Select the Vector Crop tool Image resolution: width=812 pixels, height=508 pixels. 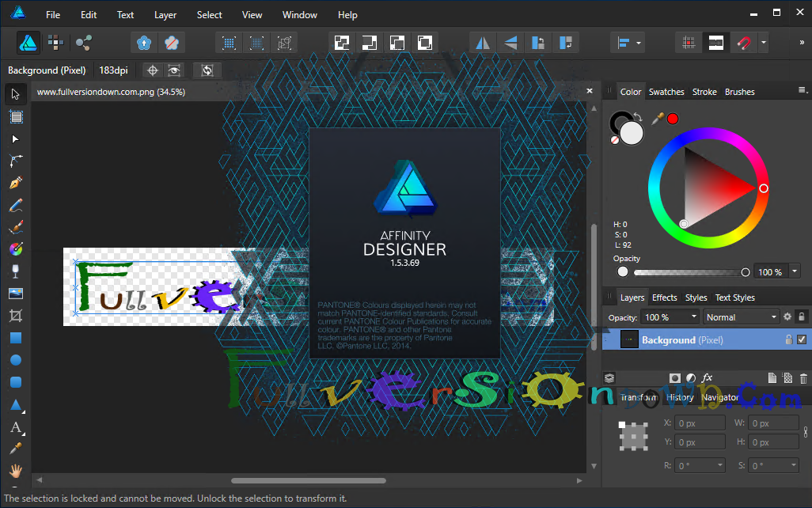(x=16, y=316)
